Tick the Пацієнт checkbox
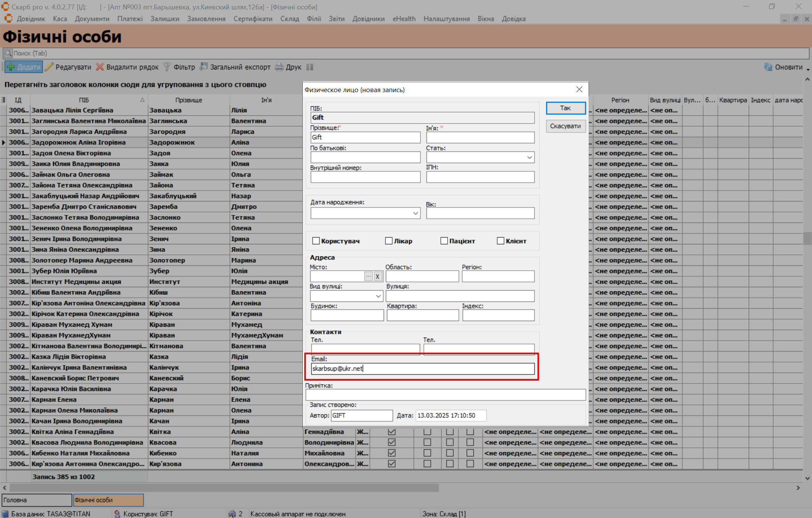 pyautogui.click(x=444, y=241)
